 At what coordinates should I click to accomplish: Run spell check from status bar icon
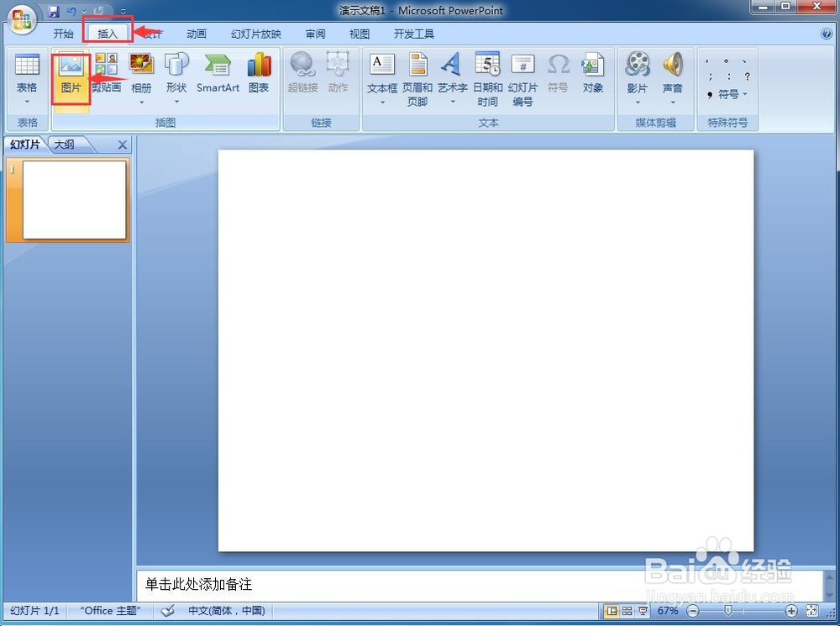pos(168,611)
